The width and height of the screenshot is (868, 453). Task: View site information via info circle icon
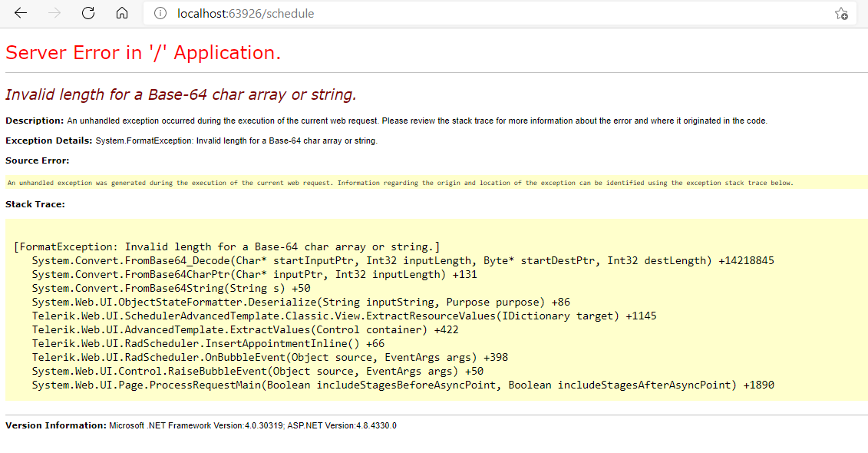point(160,13)
